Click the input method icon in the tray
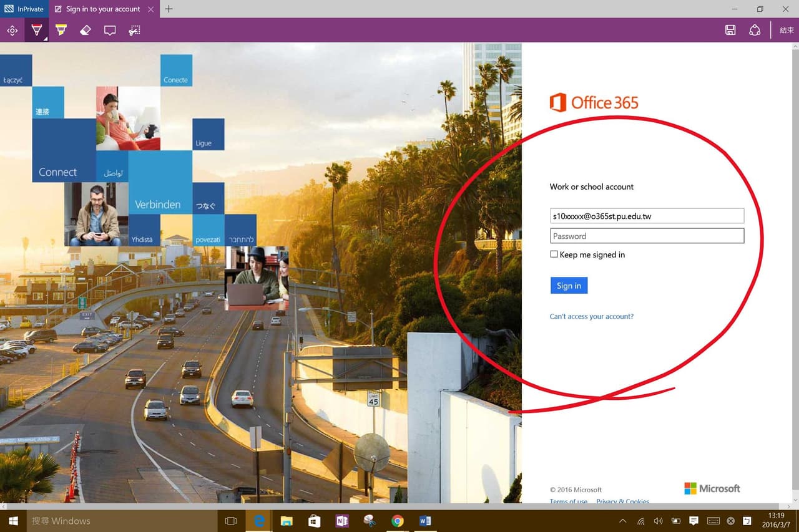Image resolution: width=799 pixels, height=532 pixels. point(747,521)
